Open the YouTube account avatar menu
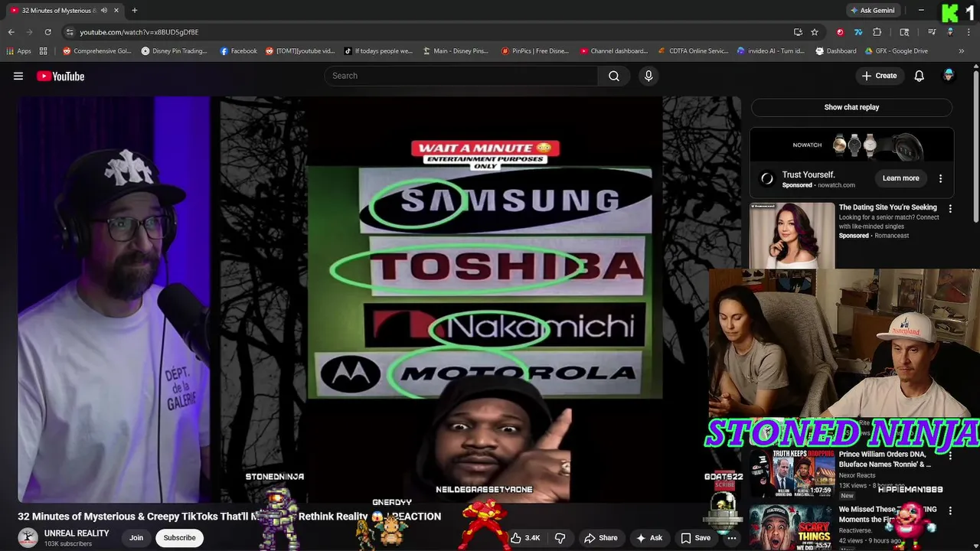980x551 pixels. pos(949,76)
